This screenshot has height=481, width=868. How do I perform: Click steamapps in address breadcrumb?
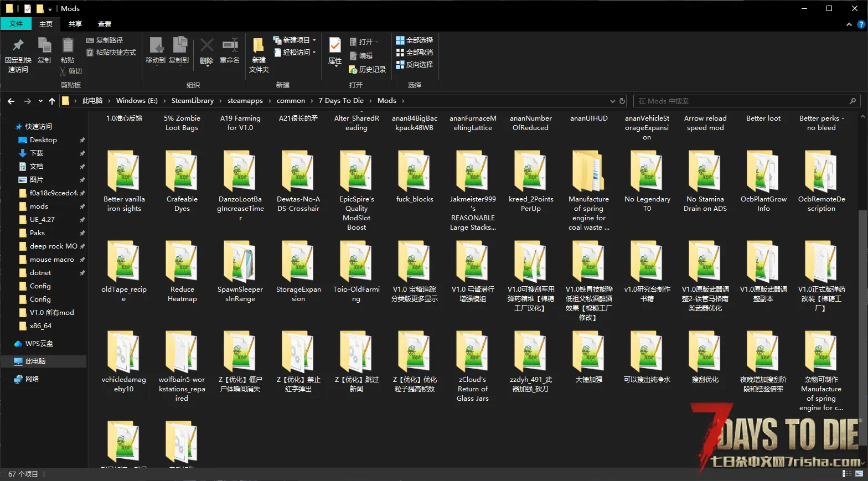click(x=245, y=101)
